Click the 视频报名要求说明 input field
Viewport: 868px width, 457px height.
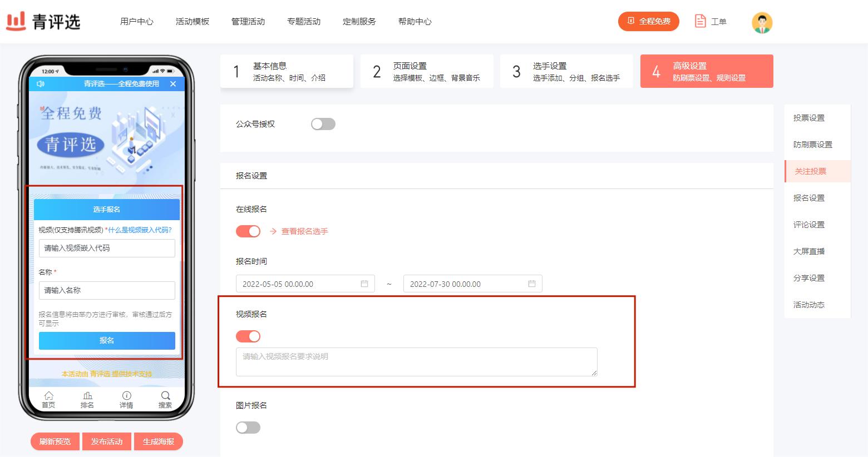pos(416,361)
